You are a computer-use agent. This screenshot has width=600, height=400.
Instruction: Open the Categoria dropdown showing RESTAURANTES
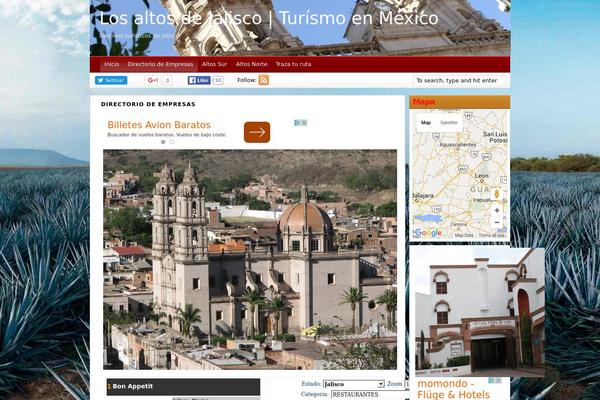pos(370,395)
